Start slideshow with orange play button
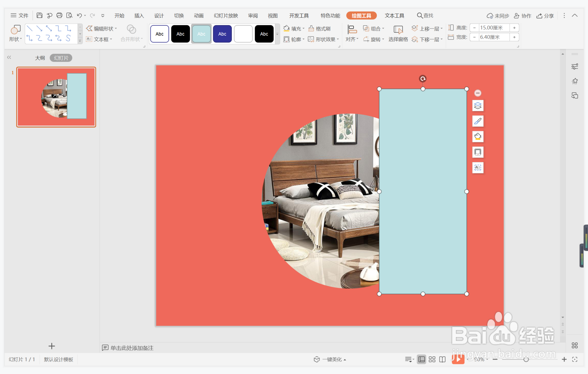 coord(458,359)
